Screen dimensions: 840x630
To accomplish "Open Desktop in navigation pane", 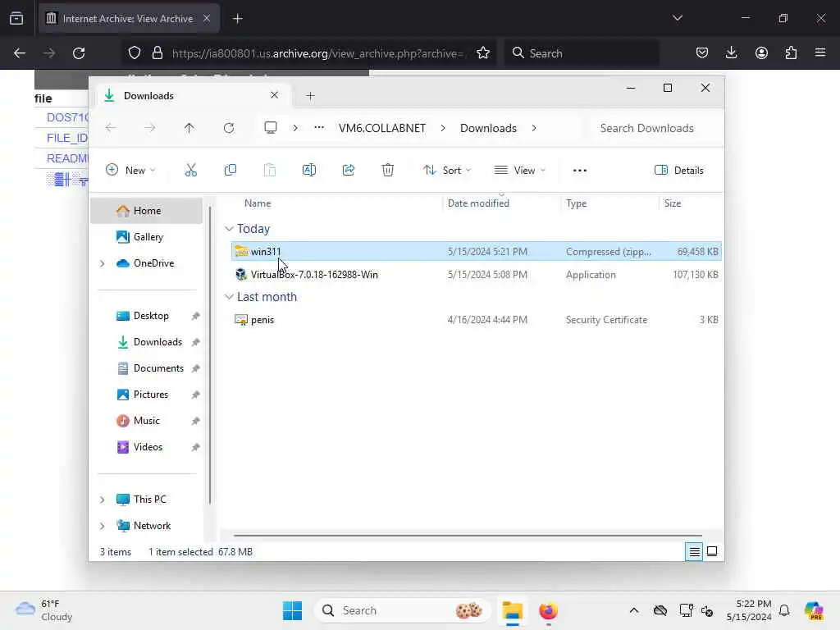I will [146, 316].
